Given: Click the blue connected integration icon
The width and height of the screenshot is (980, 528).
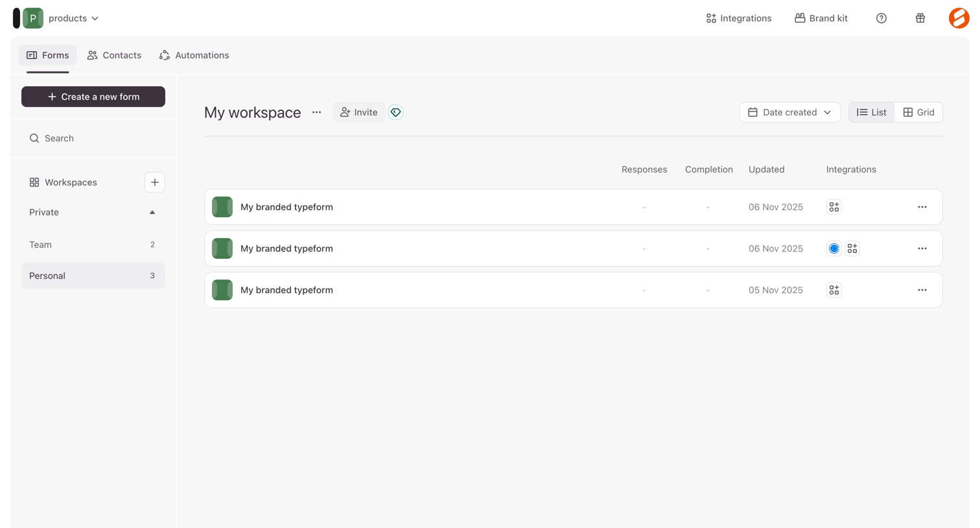Looking at the screenshot, I should (834, 248).
